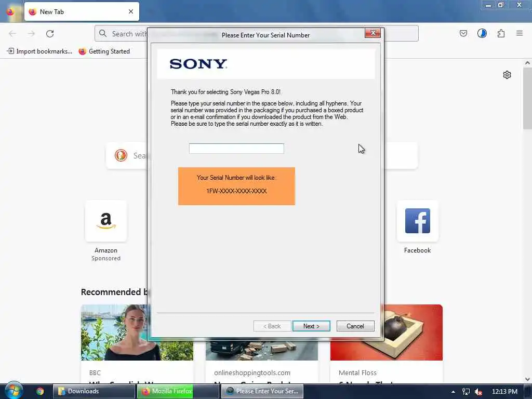The width and height of the screenshot is (532, 399).
Task: Click the Firefox window restore button
Action: point(501,5)
